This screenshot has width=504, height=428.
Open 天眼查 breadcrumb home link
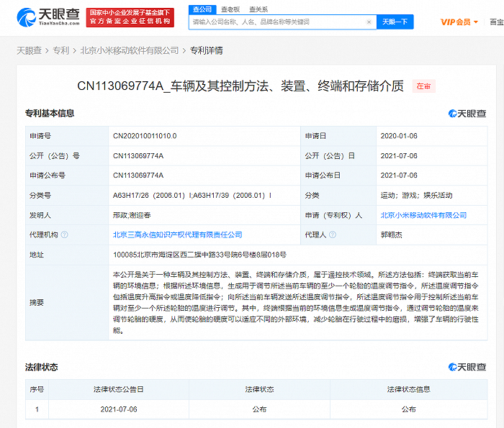(29, 50)
